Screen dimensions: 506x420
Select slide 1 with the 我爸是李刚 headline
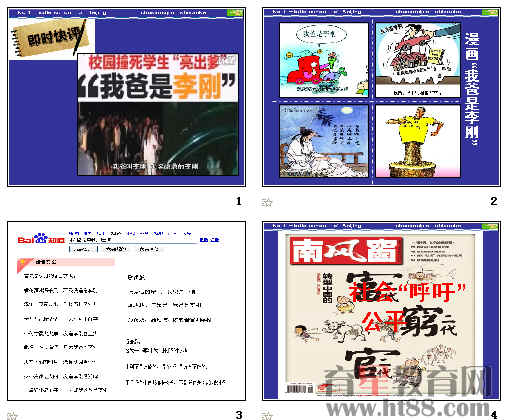tap(127, 97)
